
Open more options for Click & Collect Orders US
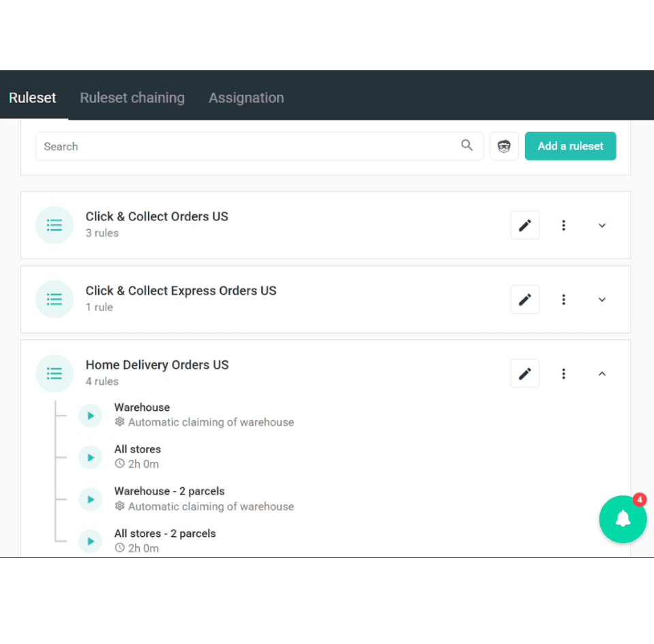(563, 225)
